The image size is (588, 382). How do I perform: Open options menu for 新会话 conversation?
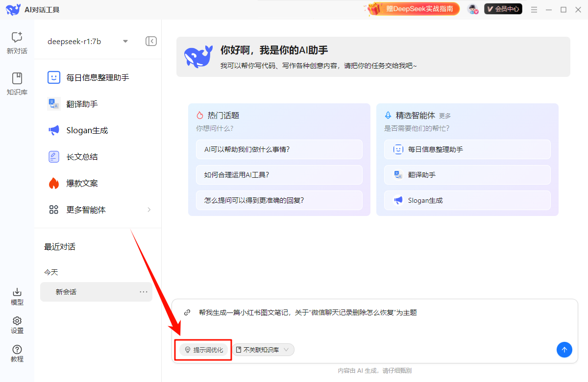click(x=144, y=291)
